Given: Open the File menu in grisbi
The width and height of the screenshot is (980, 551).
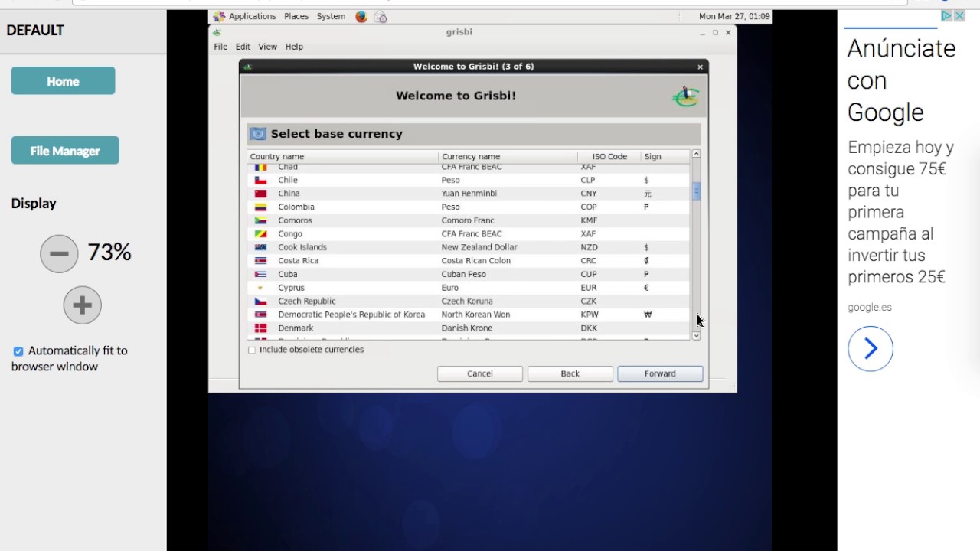Looking at the screenshot, I should coord(220,47).
